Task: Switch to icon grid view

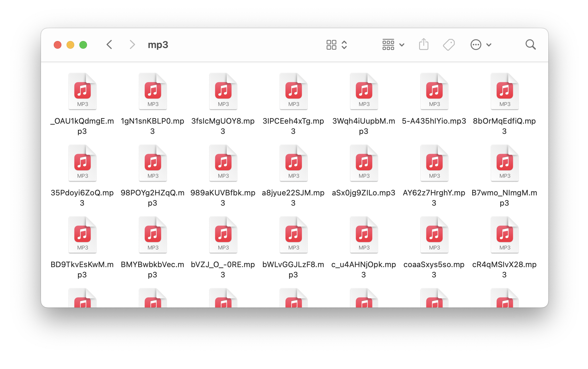Action: click(331, 45)
